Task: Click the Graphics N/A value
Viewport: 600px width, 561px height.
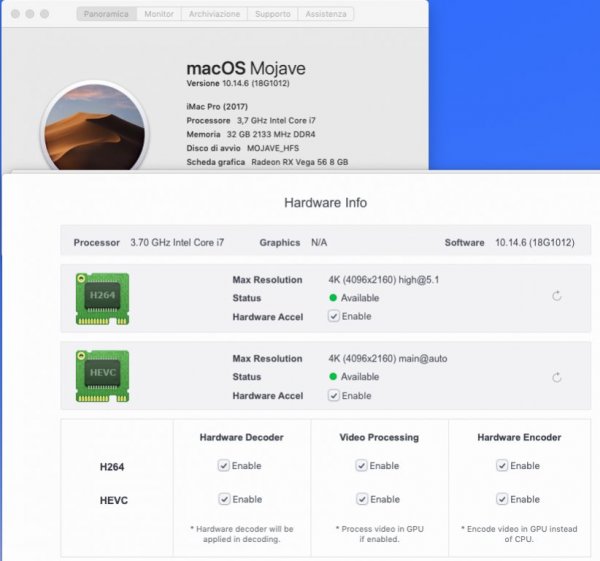Action: [319, 243]
